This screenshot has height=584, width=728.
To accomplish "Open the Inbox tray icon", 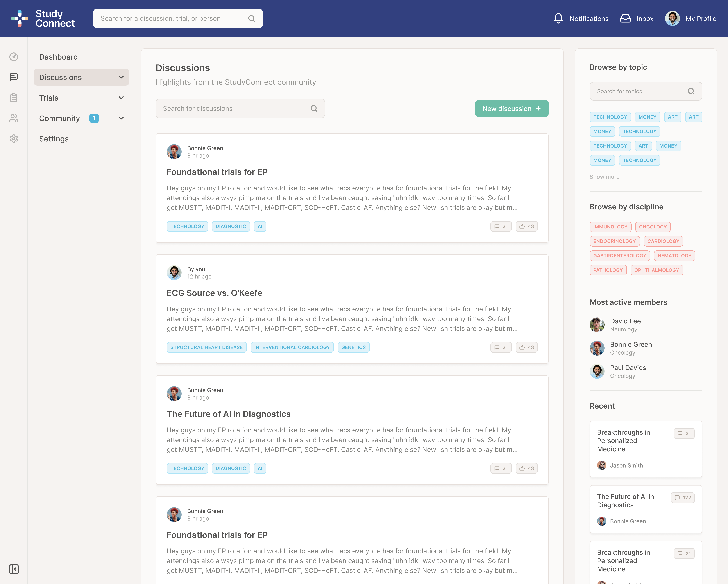I will [625, 19].
